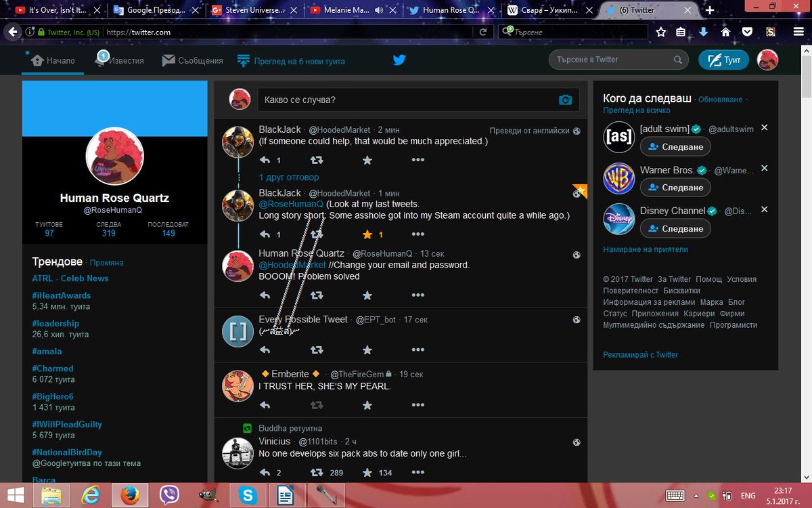Click the Twitter bird logo in navigation

399,60
